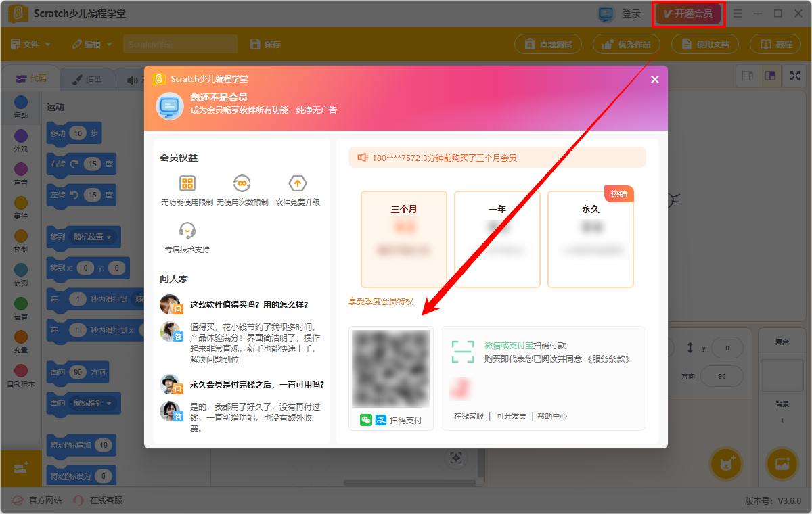Click the add extension icon at bottom-left
The image size is (812, 514).
pos(21,468)
